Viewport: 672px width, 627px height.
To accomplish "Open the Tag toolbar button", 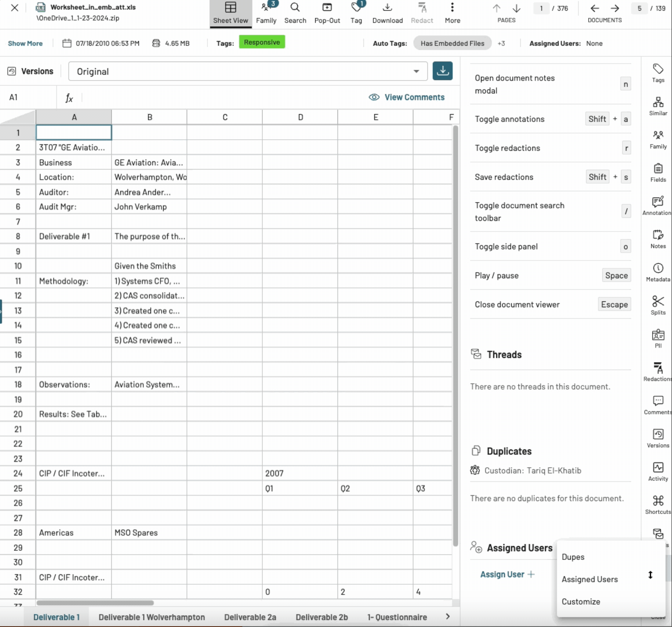I will pos(356,13).
